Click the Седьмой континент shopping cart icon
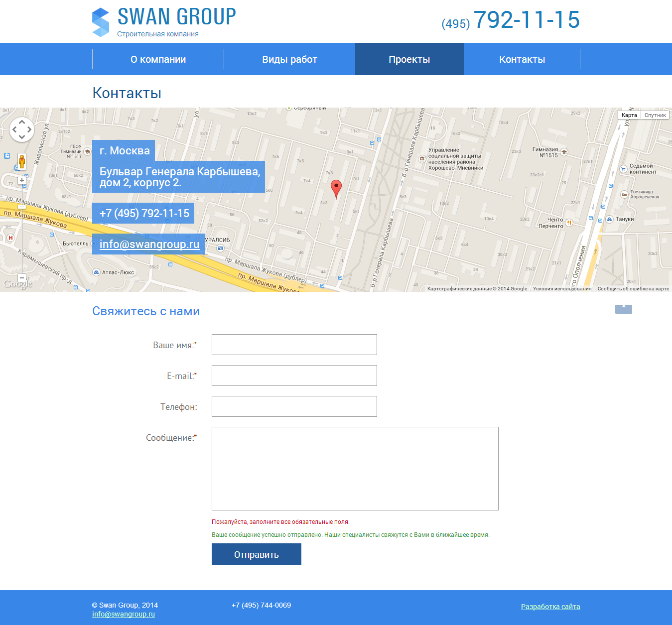This screenshot has height=625, width=672. tap(623, 169)
